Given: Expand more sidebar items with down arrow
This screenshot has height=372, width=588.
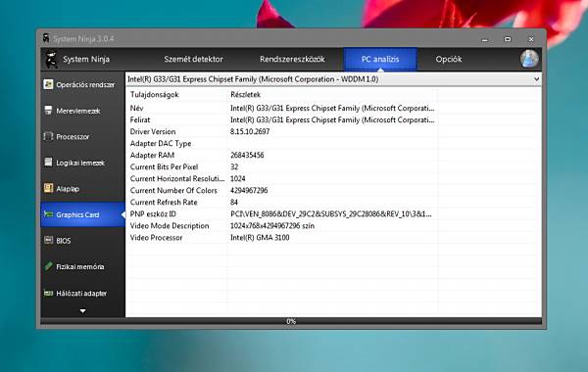Looking at the screenshot, I should tap(83, 311).
